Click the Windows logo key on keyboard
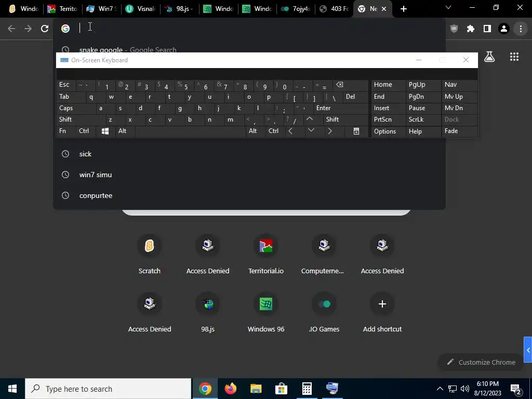 [x=105, y=131]
